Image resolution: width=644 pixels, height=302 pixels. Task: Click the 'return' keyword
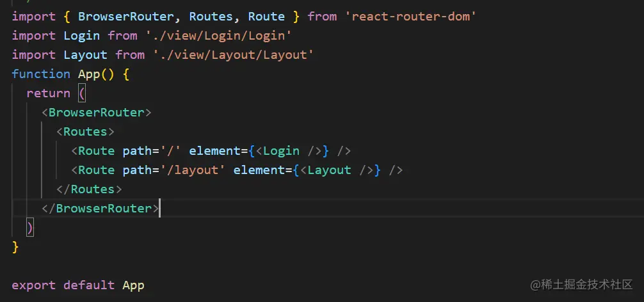click(49, 93)
